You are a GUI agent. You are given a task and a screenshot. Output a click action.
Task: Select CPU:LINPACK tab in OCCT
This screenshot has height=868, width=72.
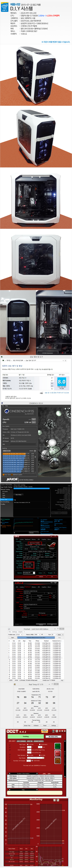[21, 741]
